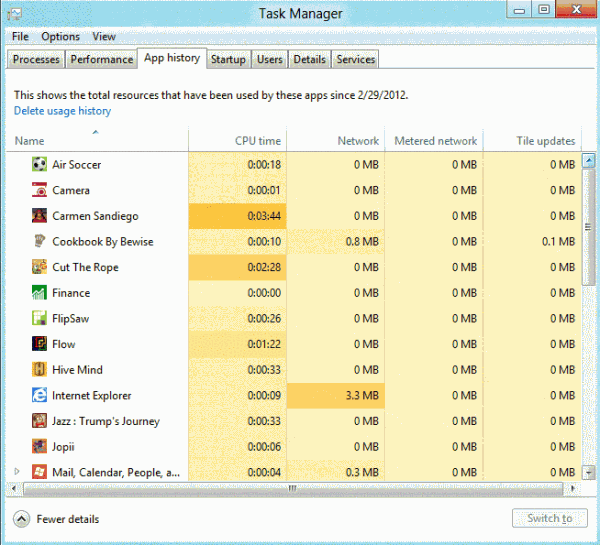Sort by the Name column header
The image size is (600, 545).
(30, 141)
